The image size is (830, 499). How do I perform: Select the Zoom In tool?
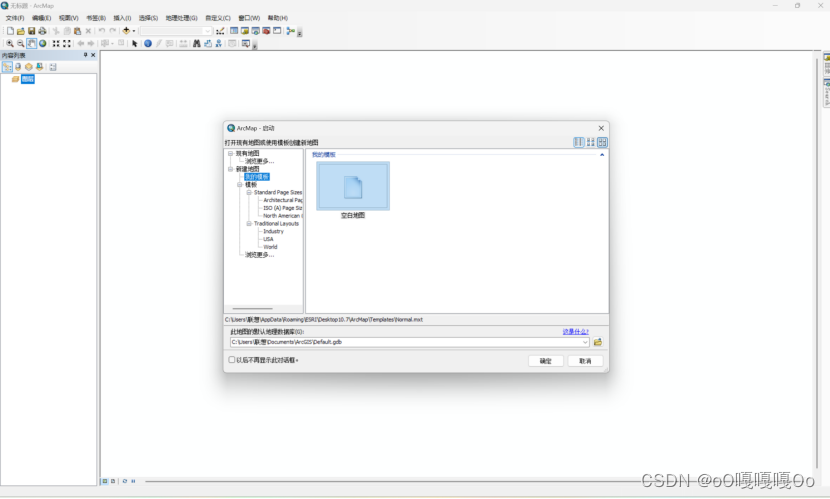coord(10,44)
